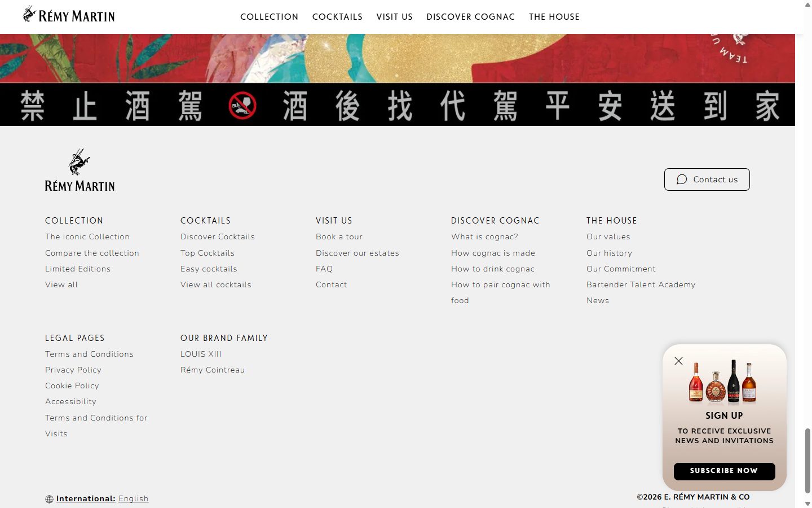This screenshot has width=812, height=508.
Task: Open Rémy Cointreau brand link
Action: tap(213, 370)
